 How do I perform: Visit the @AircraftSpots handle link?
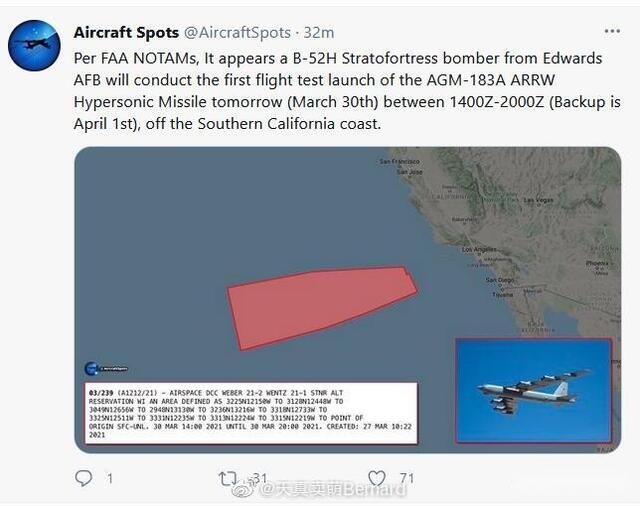(238, 32)
